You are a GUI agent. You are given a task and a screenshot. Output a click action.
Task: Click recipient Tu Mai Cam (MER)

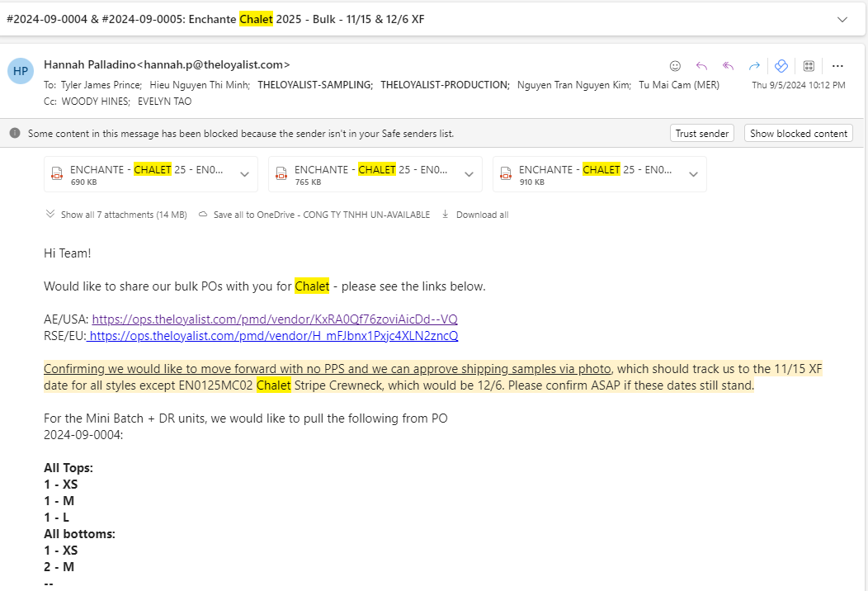click(x=679, y=85)
